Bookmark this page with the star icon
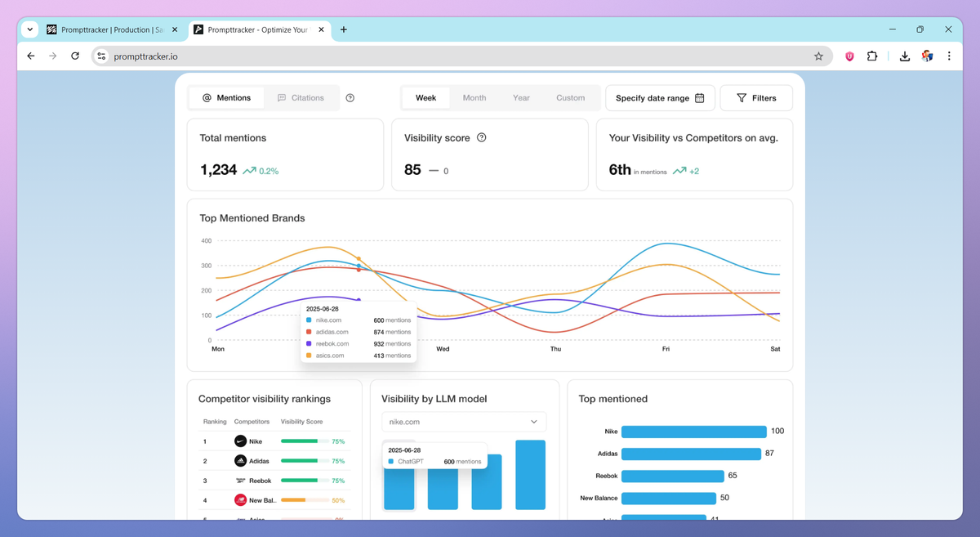 (x=818, y=56)
